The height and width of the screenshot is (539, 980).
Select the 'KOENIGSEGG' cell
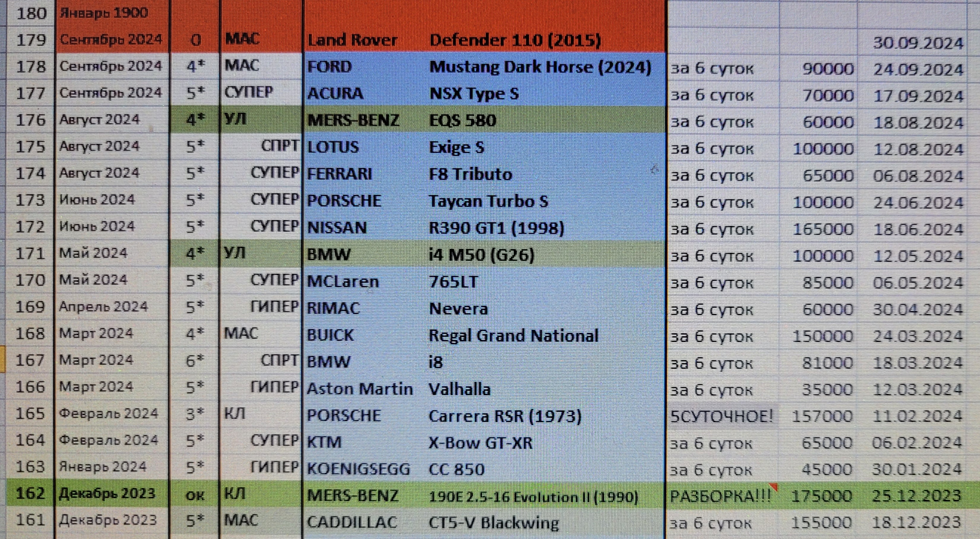pos(365,469)
